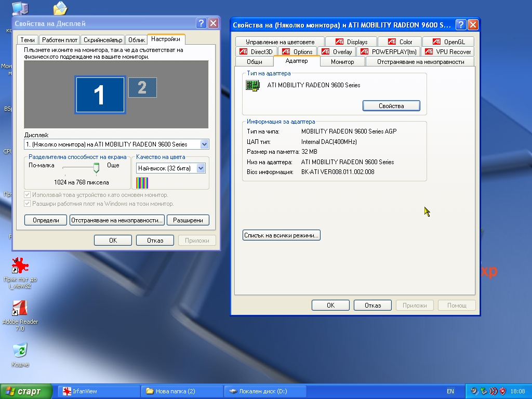532x399 pixels.
Task: Open the Монитор tab
Action: tap(342, 61)
